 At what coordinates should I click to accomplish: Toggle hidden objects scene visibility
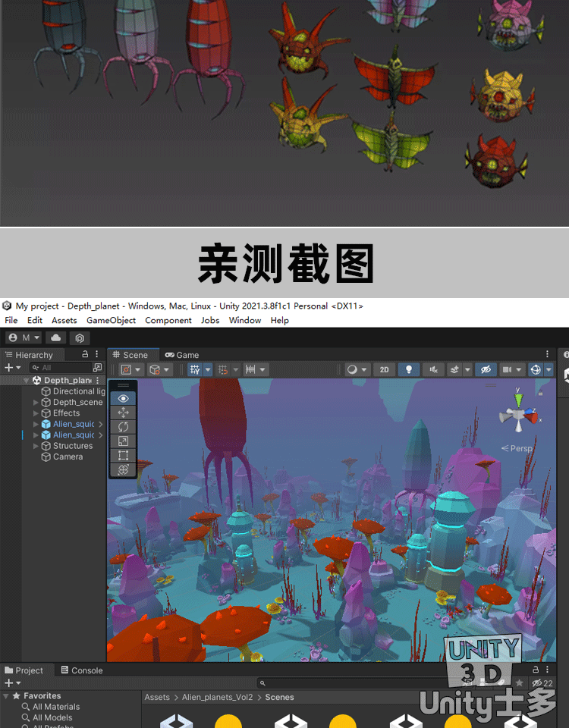pos(486,369)
